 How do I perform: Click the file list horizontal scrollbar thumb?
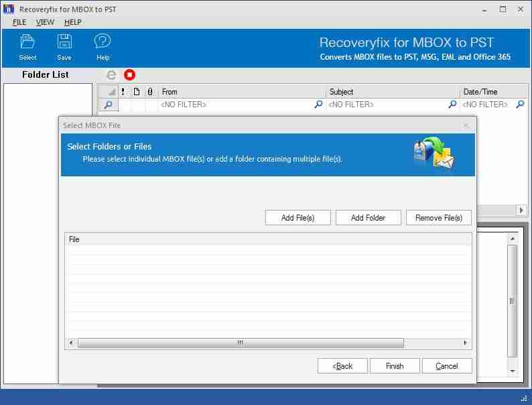[x=241, y=343]
